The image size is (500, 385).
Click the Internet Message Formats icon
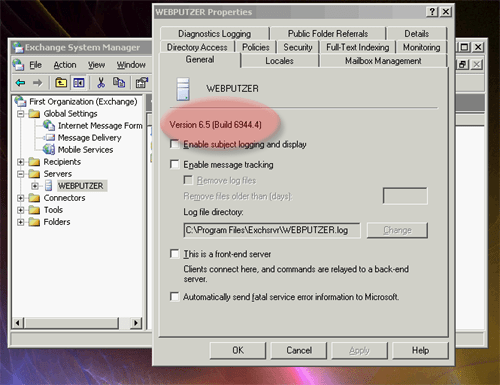(x=49, y=126)
